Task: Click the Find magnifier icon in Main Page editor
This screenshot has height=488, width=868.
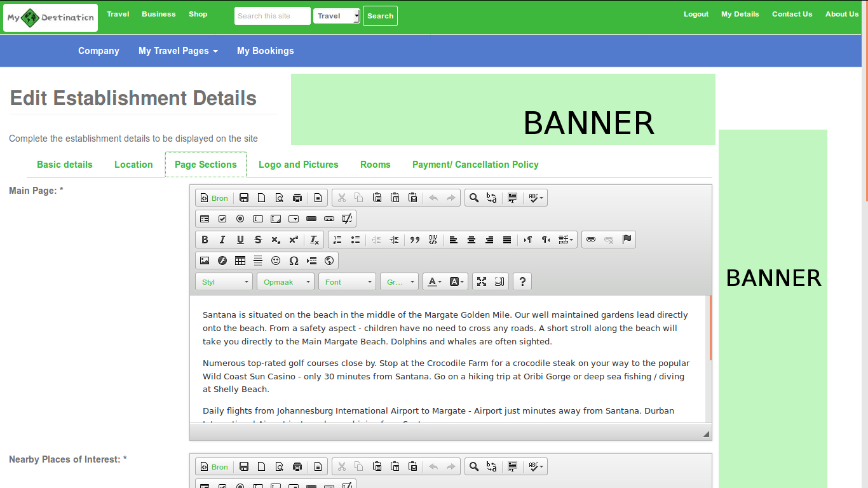Action: click(473, 198)
